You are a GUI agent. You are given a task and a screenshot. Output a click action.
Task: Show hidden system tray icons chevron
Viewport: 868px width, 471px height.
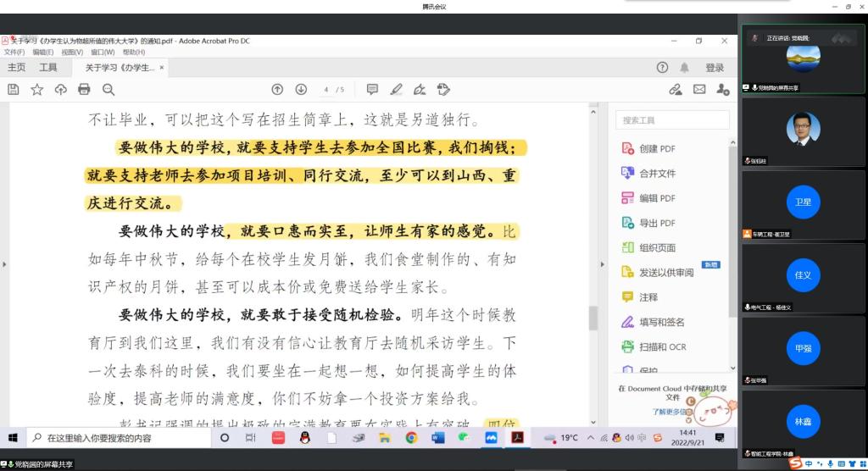tap(591, 438)
